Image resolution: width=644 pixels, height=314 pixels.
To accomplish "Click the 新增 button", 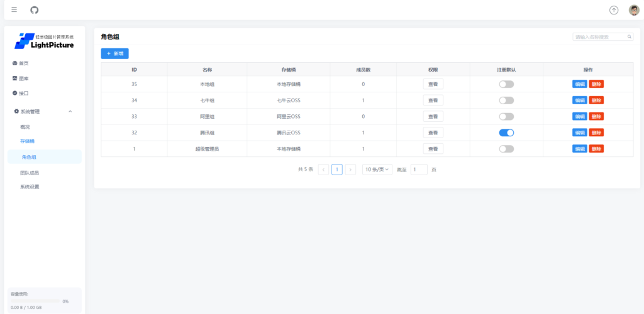I will tap(114, 54).
